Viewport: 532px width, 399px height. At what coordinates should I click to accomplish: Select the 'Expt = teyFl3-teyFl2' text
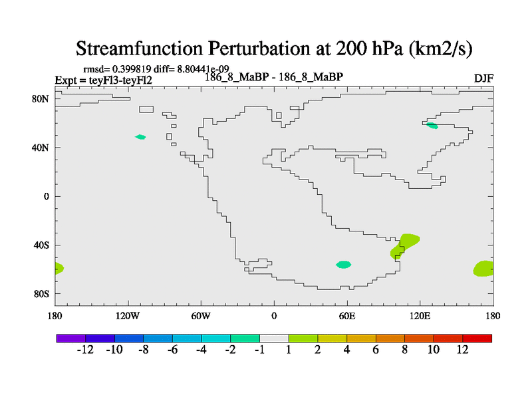[103, 80]
